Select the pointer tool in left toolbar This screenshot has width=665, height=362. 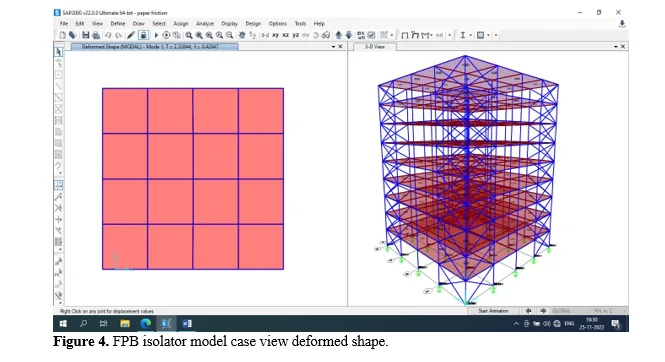[59, 52]
